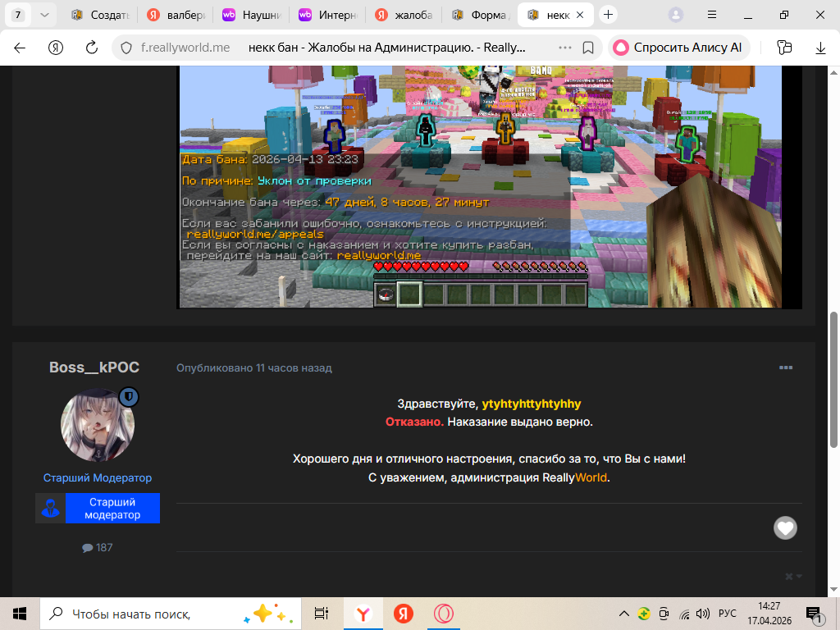Click the bookmark icon in the address bar
The image size is (840, 630).
click(587, 48)
